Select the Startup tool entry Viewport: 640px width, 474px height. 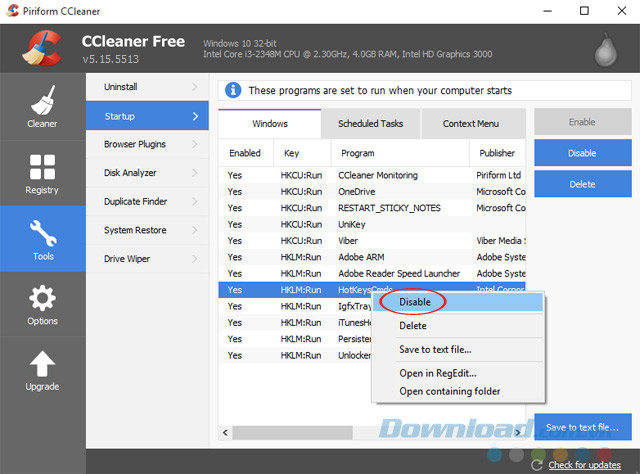(x=147, y=116)
